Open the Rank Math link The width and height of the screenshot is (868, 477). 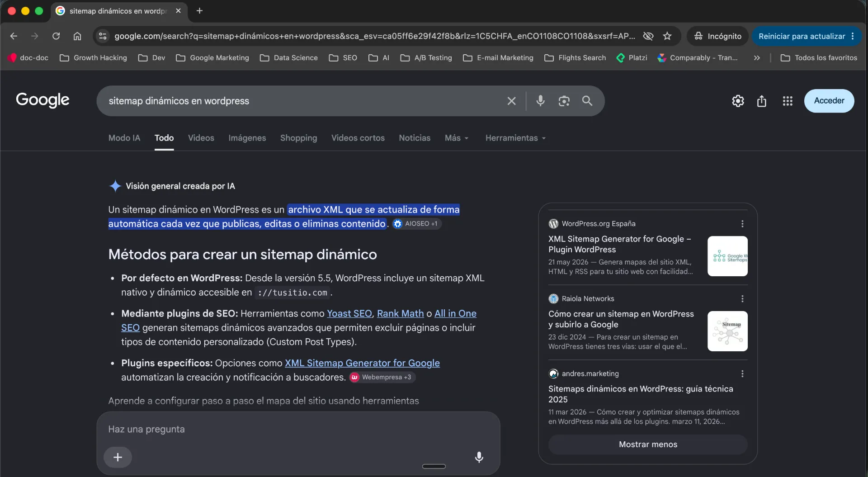[401, 313]
